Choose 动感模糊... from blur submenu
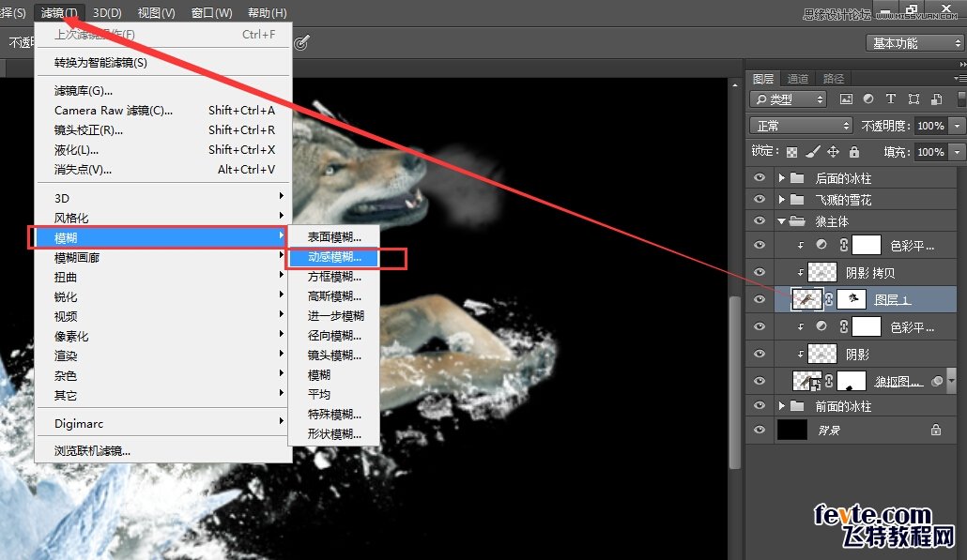967x560 pixels. point(333,257)
